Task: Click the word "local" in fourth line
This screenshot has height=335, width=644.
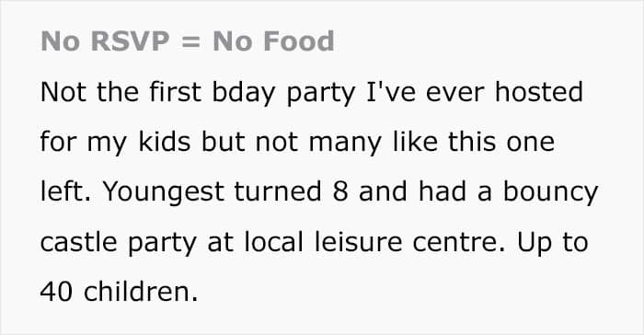Action: [273, 242]
